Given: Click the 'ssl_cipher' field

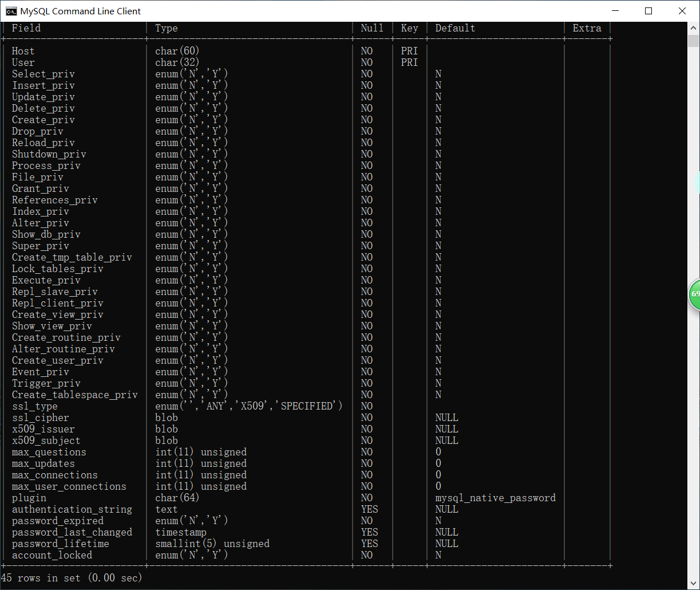Looking at the screenshot, I should [x=41, y=418].
